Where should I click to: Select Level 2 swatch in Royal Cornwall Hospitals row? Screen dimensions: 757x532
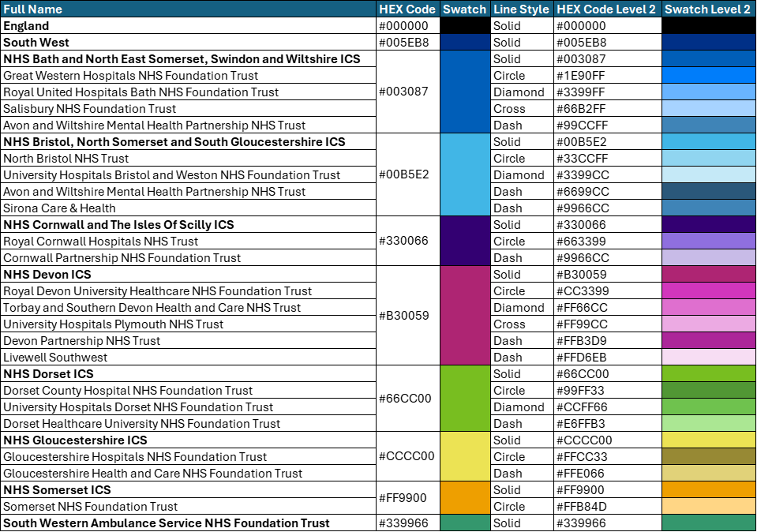pos(708,242)
